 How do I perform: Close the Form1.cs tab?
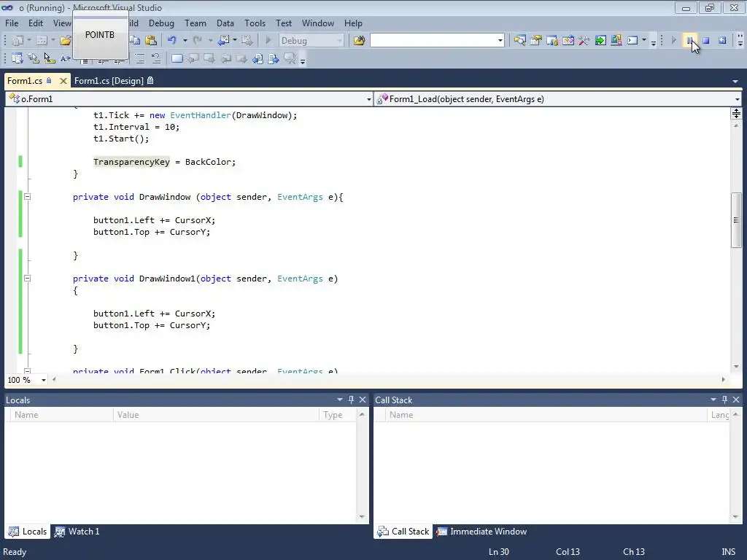(63, 81)
